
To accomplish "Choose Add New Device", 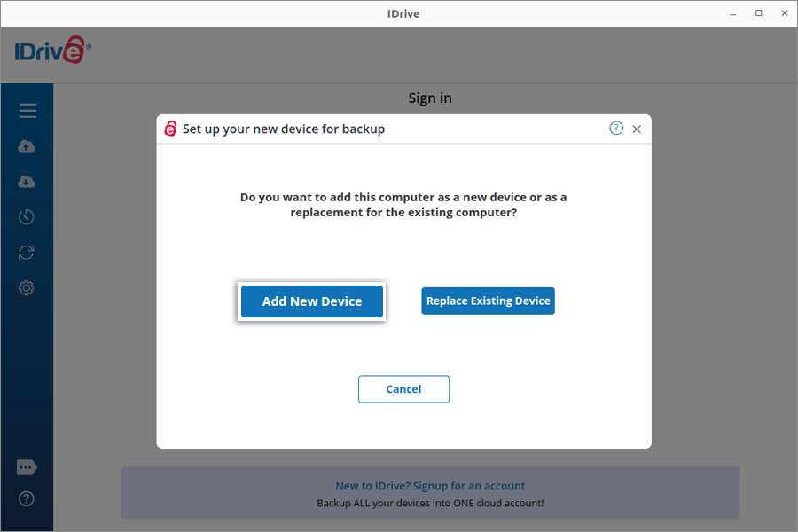I will coord(312,301).
